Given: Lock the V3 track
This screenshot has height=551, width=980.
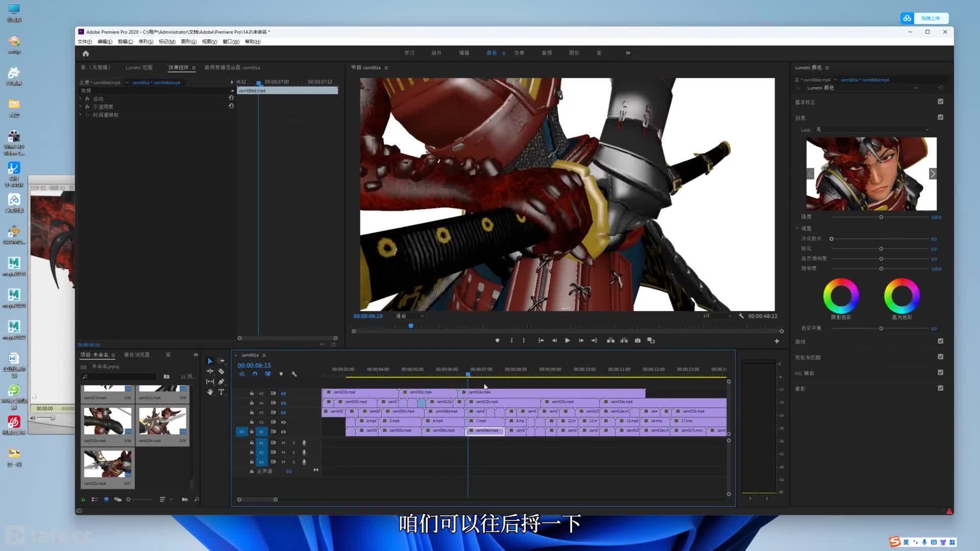Looking at the screenshot, I should click(252, 412).
